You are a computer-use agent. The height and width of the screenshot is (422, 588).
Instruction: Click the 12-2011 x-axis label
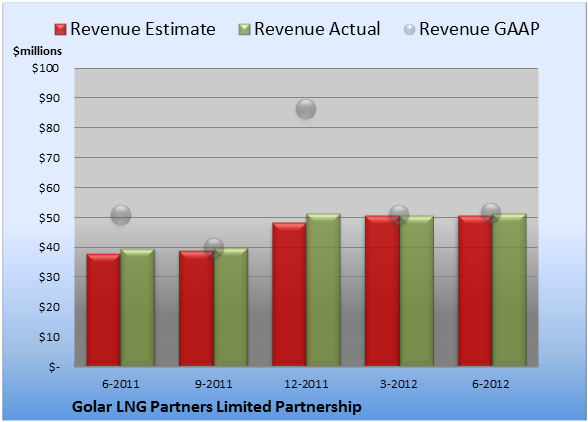(x=306, y=384)
